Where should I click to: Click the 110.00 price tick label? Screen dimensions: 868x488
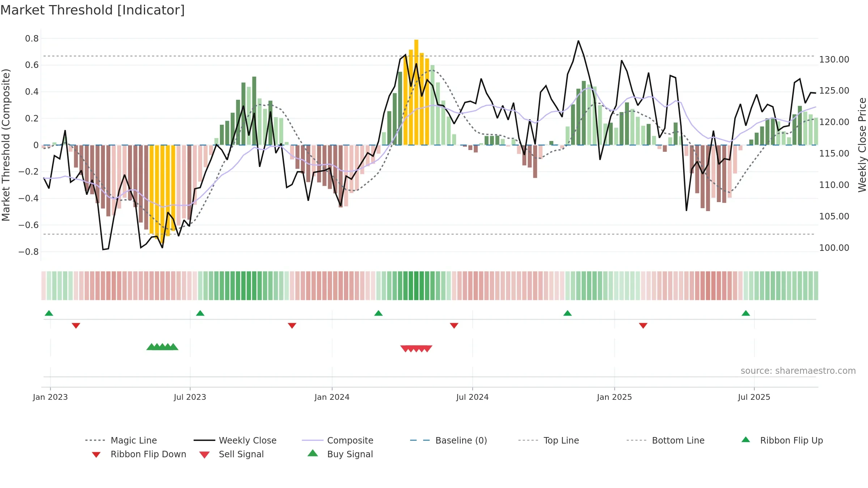pos(834,185)
